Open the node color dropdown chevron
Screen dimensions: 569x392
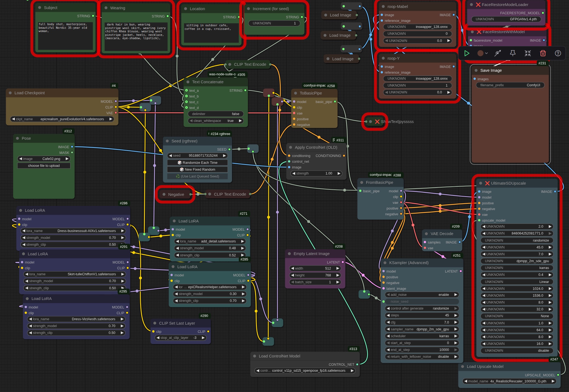pos(487,53)
